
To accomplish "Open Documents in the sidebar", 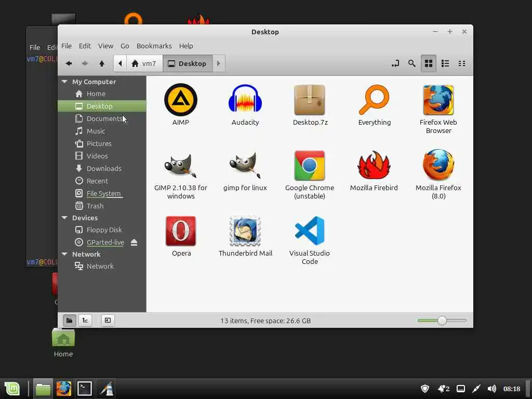I will (x=102, y=118).
